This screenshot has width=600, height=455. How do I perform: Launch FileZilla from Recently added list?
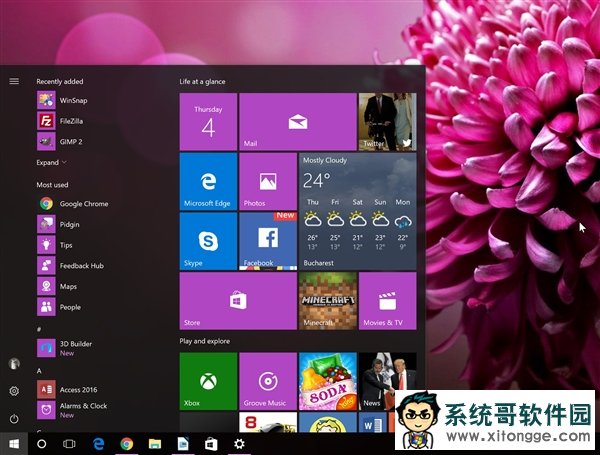point(60,121)
